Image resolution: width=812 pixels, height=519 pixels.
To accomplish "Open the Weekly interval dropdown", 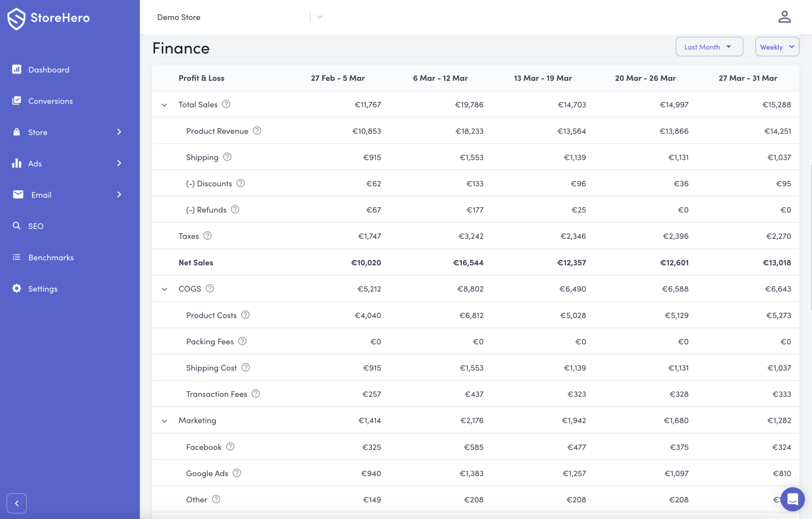I will [x=776, y=47].
